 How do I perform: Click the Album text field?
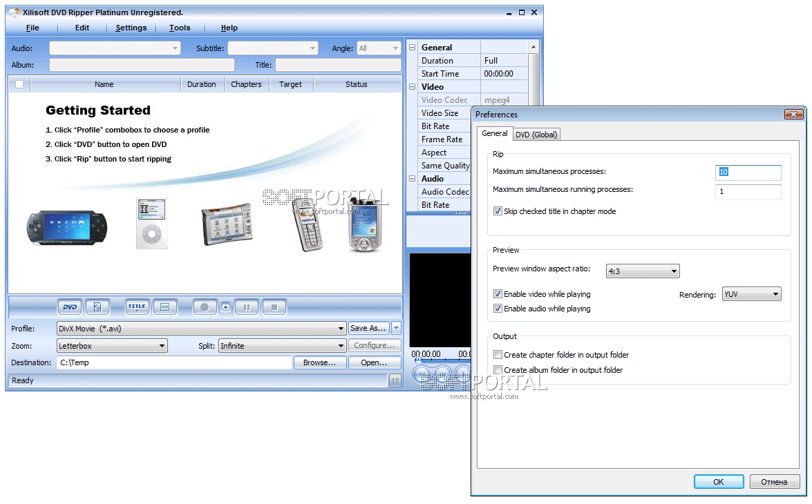coord(142,65)
